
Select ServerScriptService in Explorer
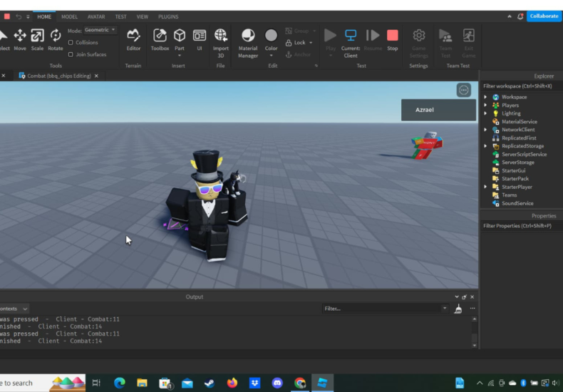524,155
